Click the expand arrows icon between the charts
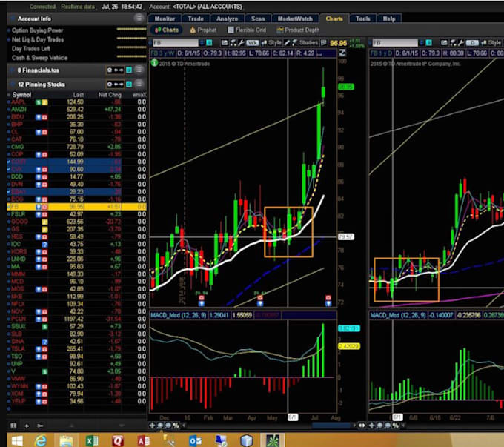The height and width of the screenshot is (447, 504). click(x=362, y=426)
